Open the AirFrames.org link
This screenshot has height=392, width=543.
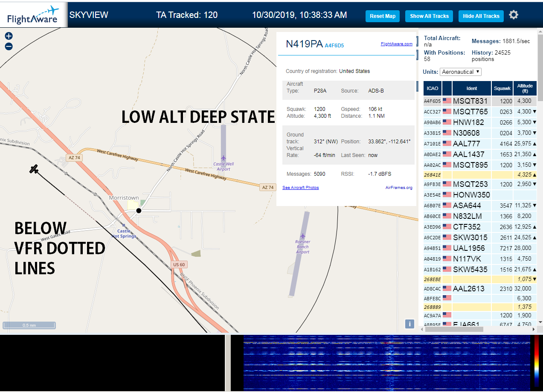(399, 188)
